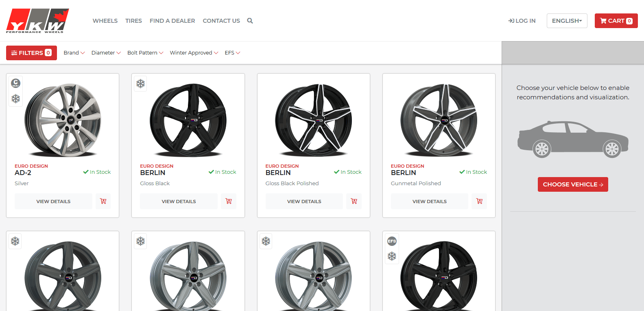Image resolution: width=644 pixels, height=311 pixels.
Task: Open the Find a Dealer page
Action: pyautogui.click(x=172, y=21)
